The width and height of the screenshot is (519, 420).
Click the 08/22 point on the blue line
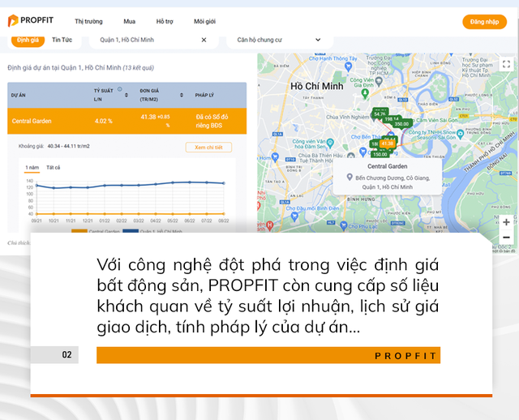[x=224, y=183]
